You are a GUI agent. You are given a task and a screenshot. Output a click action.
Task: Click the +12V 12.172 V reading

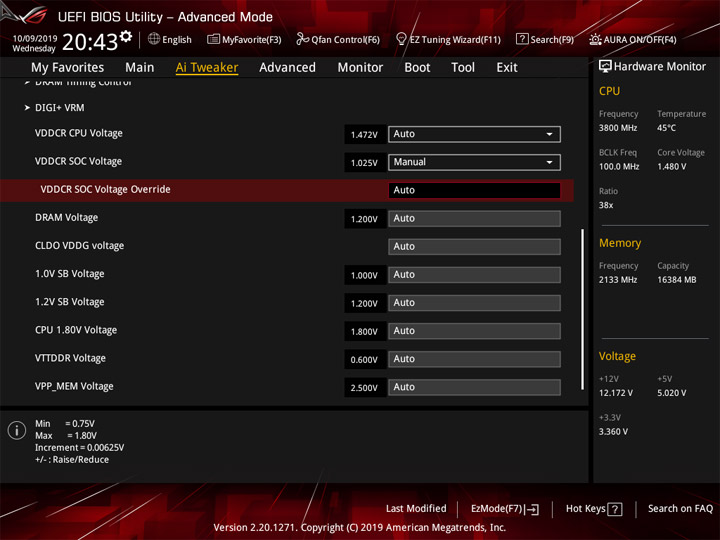(x=615, y=393)
